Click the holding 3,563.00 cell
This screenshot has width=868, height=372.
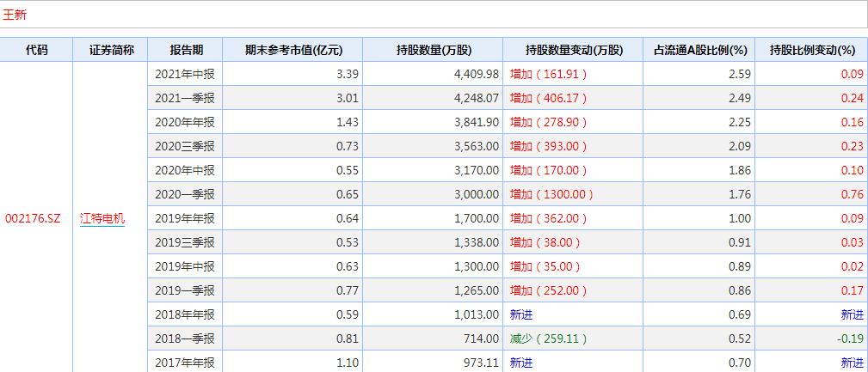[x=433, y=146]
